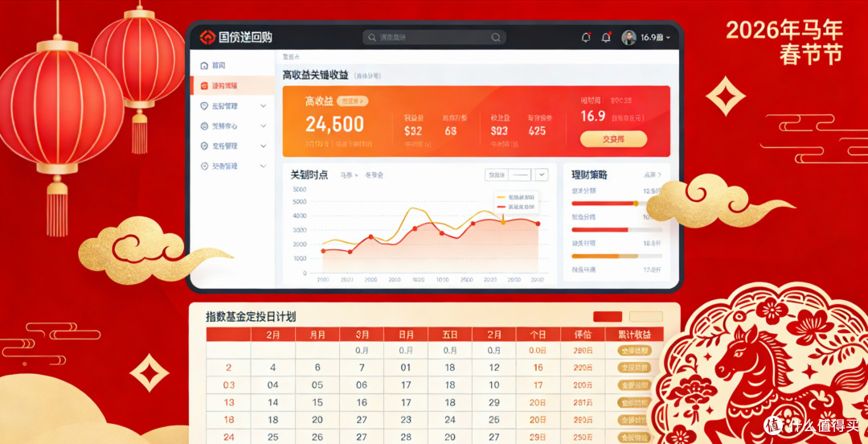Viewport: 868px width, 444px height.
Task: Click gold button in calendar row starting 24
Action: (634, 438)
